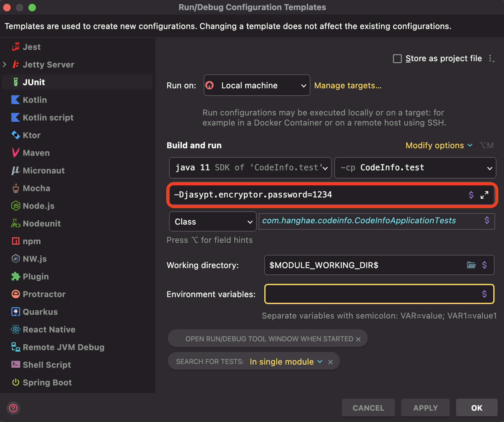Click the Remote JVM Debug icon
The image size is (504, 422).
point(16,347)
